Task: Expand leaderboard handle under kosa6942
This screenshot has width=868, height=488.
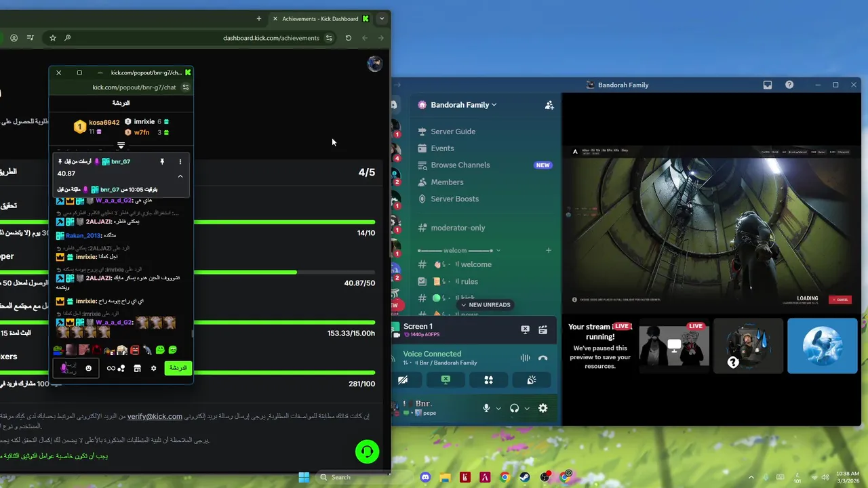Action: 121,146
